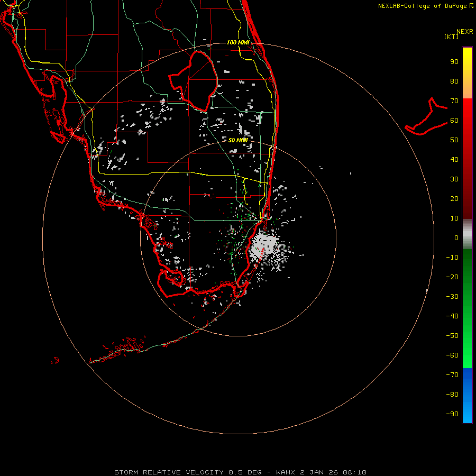Viewport: 476px width, 476px height.
Task: Click the Storm Relative Velocity caption at bottom
Action: tap(240, 472)
